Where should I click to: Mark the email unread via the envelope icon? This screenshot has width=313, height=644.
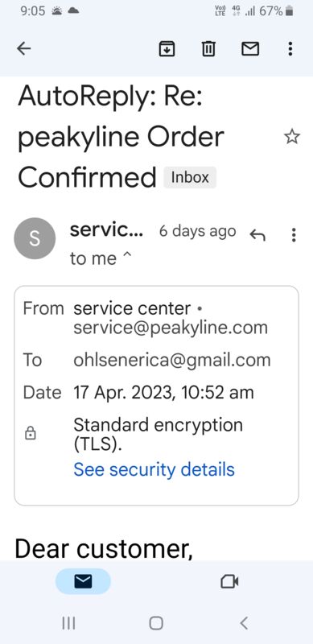249,49
